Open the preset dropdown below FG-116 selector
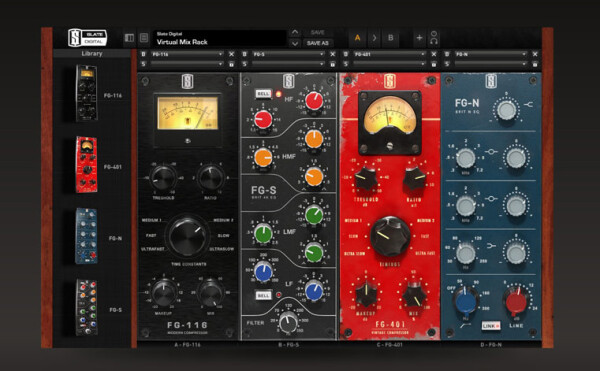The width and height of the screenshot is (600, 371). [187, 64]
